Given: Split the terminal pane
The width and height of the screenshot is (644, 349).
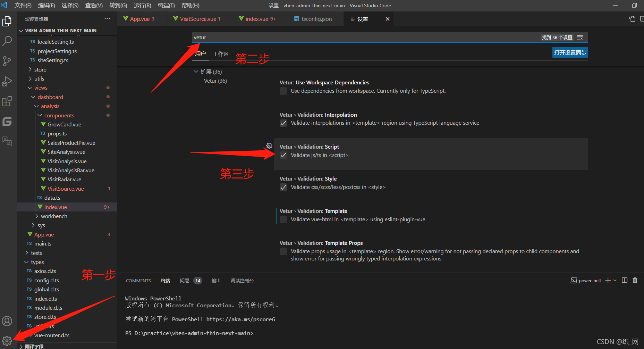Looking at the screenshot, I should click(625, 280).
